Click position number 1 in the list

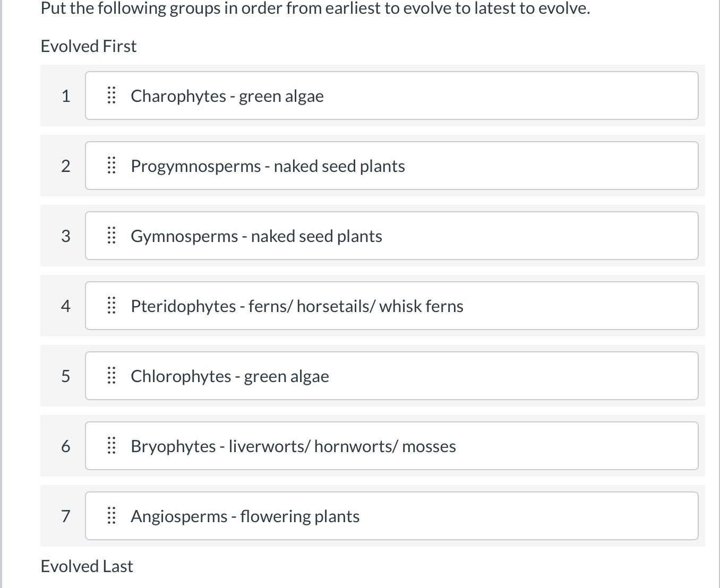66,96
